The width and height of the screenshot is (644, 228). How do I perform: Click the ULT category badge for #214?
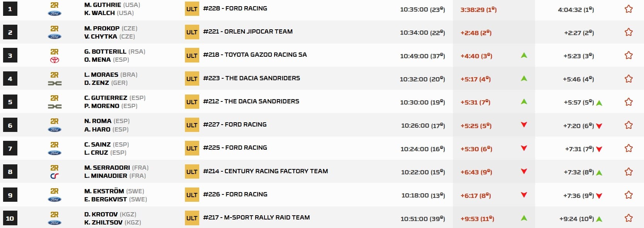(x=192, y=172)
